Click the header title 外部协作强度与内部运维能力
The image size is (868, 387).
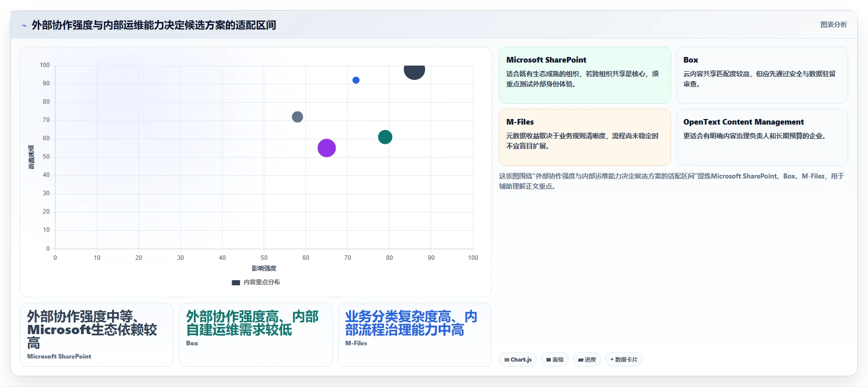pos(154,25)
